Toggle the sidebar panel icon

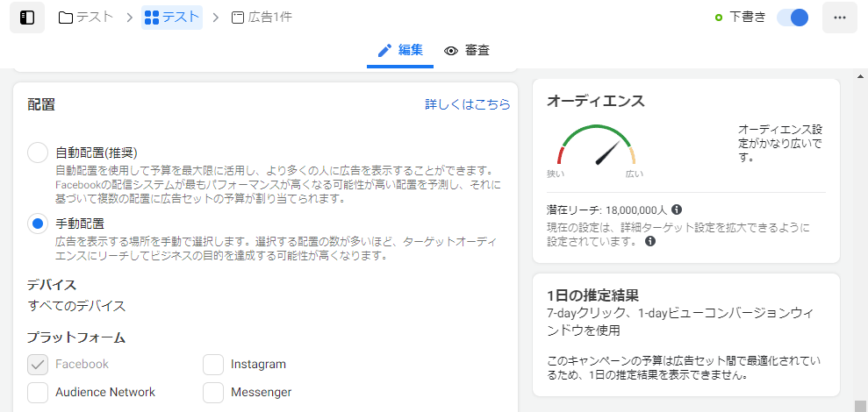click(x=27, y=18)
